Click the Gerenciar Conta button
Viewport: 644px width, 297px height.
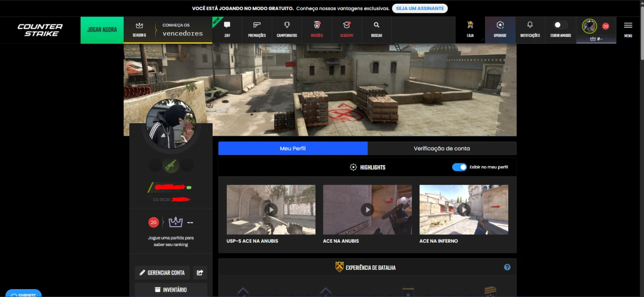coord(162,273)
